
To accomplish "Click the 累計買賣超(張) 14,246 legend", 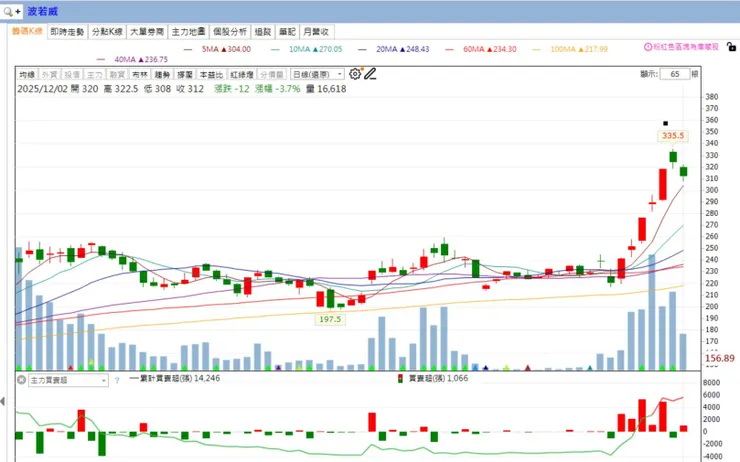I will (x=175, y=378).
